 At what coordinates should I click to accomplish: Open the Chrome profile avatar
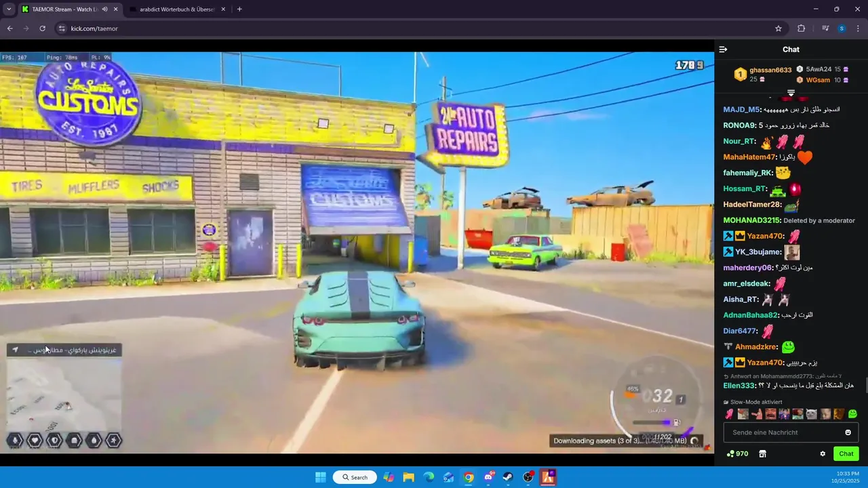pyautogui.click(x=842, y=28)
